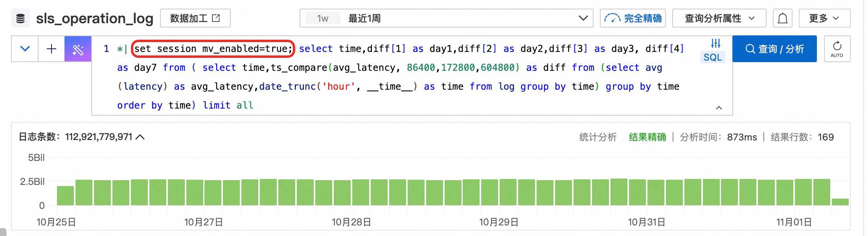Click the 完全精确 gauge icon
Viewport: 868px width, 236px height.
click(612, 18)
